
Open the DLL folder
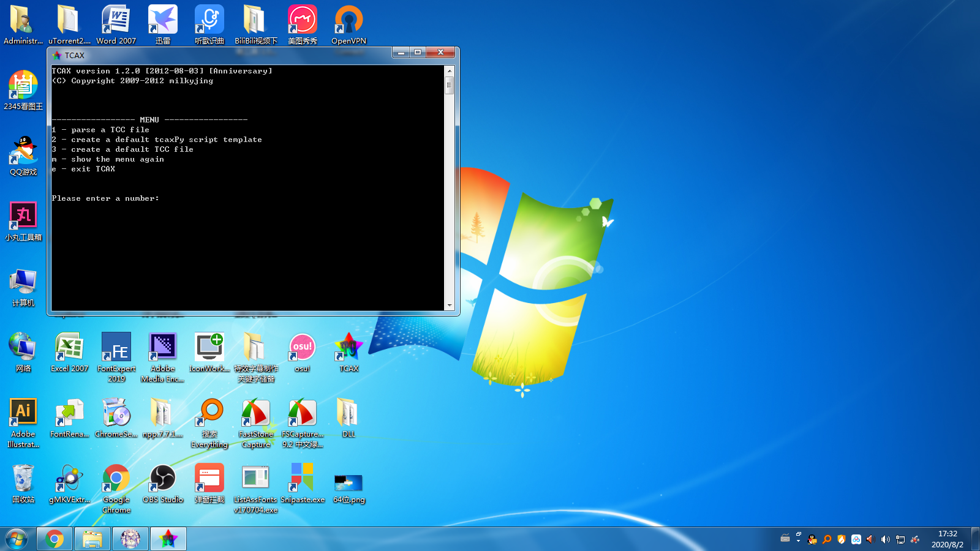point(349,418)
